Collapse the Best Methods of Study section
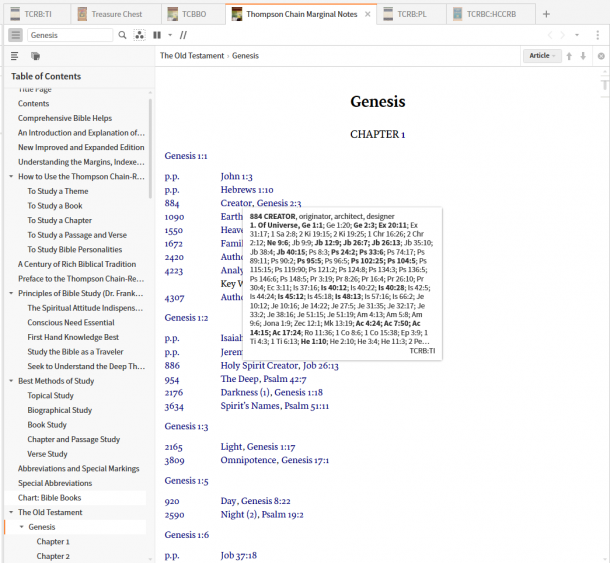 (x=11, y=380)
